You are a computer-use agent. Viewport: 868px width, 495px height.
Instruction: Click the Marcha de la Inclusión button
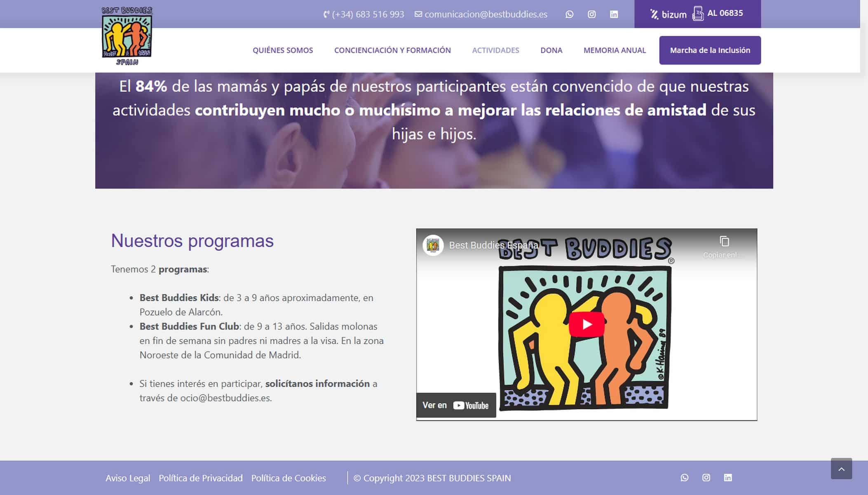point(710,50)
